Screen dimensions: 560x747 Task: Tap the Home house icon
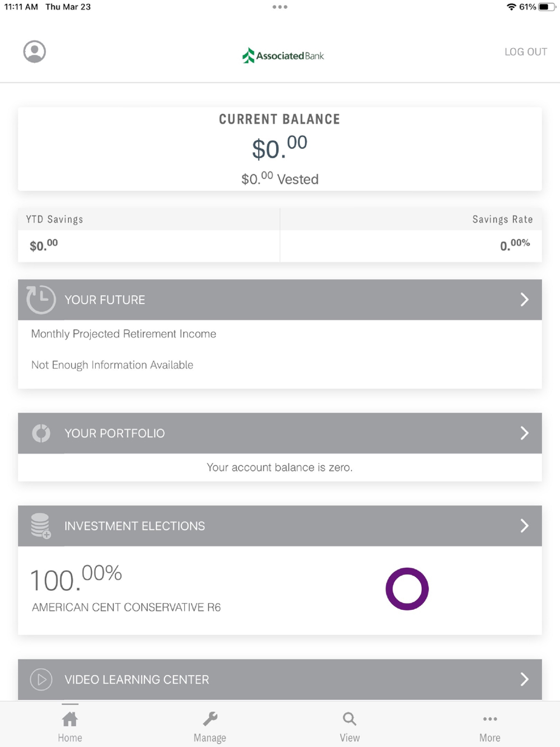(70, 719)
